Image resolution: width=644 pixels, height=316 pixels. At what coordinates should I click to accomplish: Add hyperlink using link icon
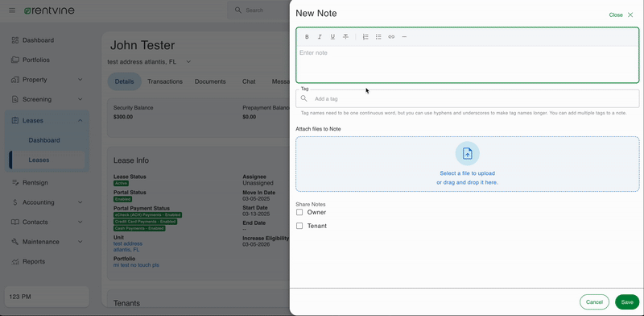coord(391,37)
